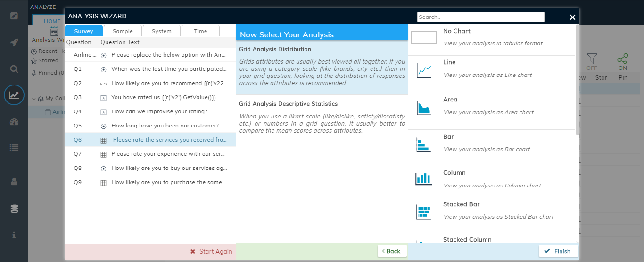The height and width of the screenshot is (262, 644).
Task: Click the text icon in Q3 row
Action: [104, 98]
